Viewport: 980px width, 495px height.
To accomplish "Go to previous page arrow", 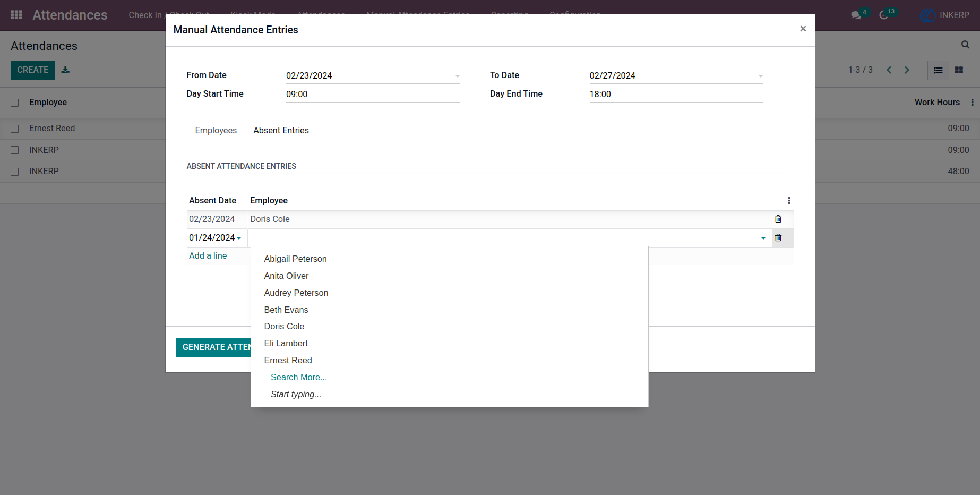I will [889, 70].
